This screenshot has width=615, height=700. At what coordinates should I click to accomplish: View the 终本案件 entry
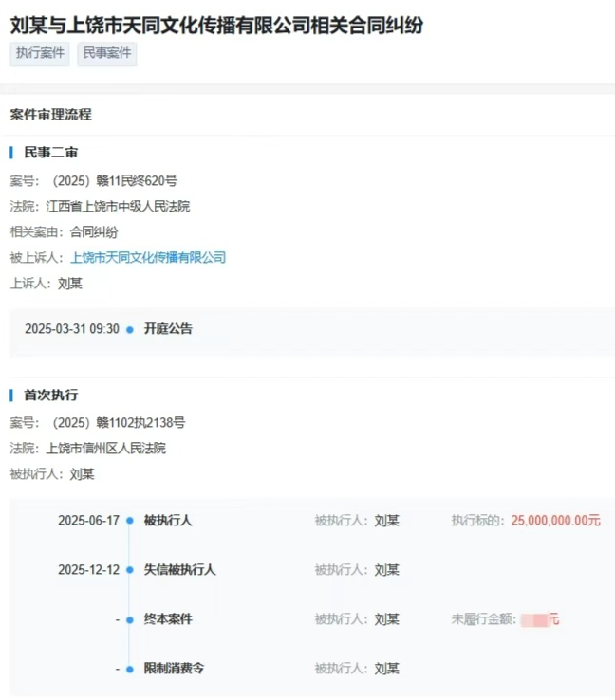click(168, 619)
